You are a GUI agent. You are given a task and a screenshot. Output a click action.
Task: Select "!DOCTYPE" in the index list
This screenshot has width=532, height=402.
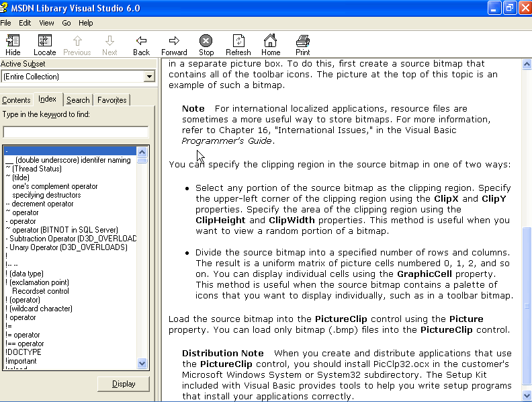23,352
